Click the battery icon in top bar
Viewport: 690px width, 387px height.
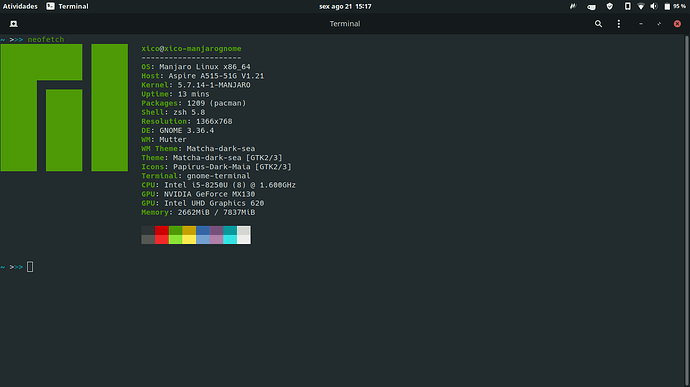667,6
